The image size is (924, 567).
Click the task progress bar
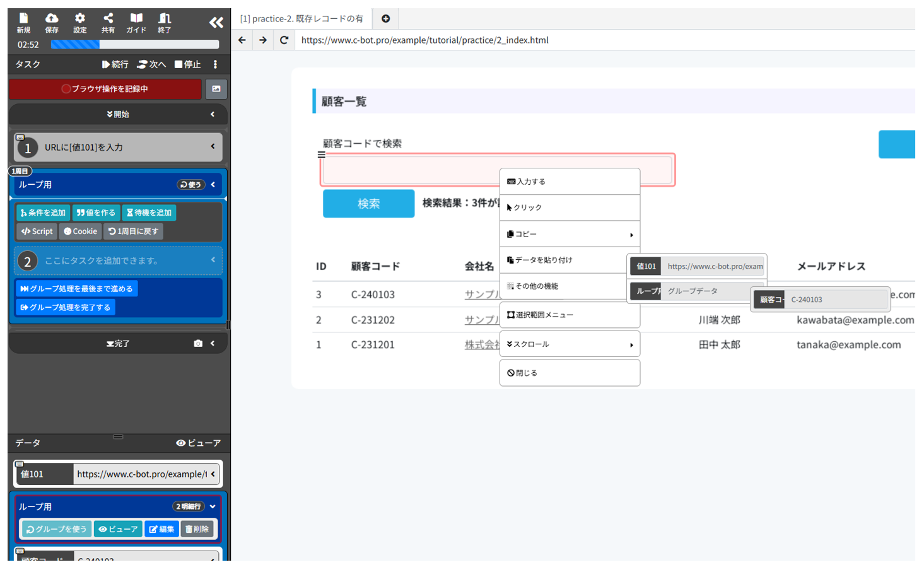coord(135,44)
